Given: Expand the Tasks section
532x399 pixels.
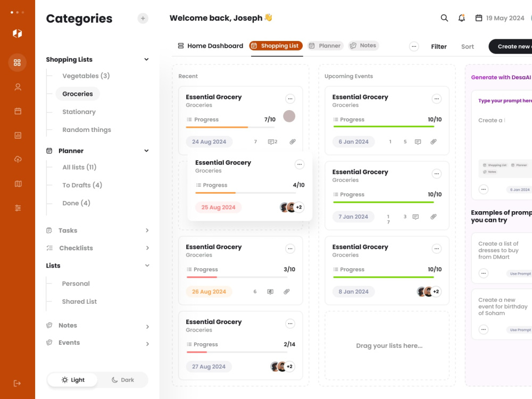Looking at the screenshot, I should point(147,230).
